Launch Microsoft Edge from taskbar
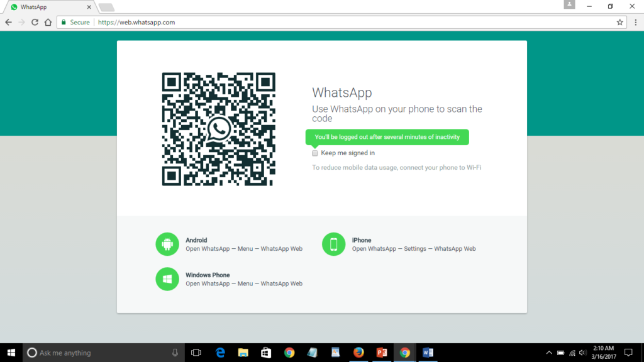The image size is (644, 362). pos(220,353)
